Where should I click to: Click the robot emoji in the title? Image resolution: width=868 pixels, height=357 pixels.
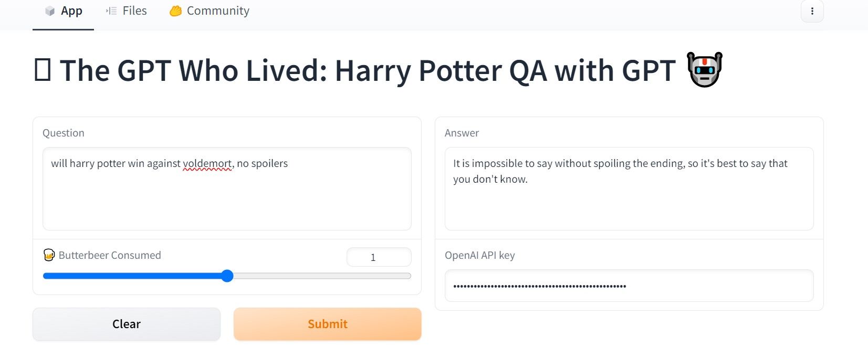pos(705,70)
